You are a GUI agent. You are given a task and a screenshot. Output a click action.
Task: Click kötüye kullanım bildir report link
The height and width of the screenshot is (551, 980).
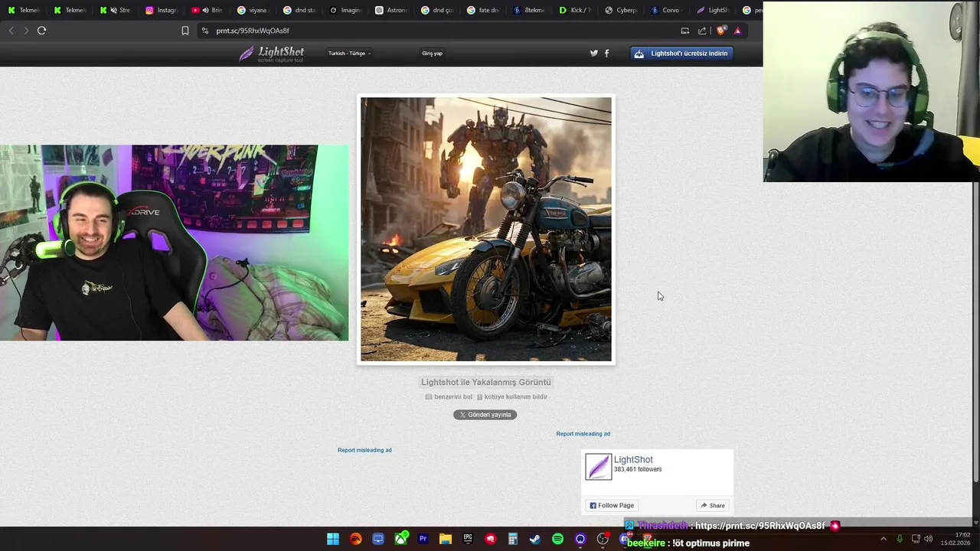pyautogui.click(x=512, y=396)
